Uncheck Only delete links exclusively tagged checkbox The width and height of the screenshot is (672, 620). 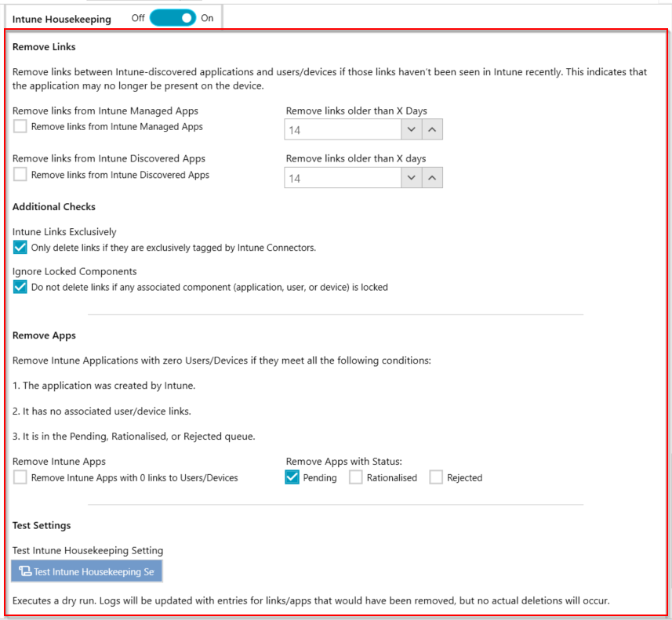(20, 248)
